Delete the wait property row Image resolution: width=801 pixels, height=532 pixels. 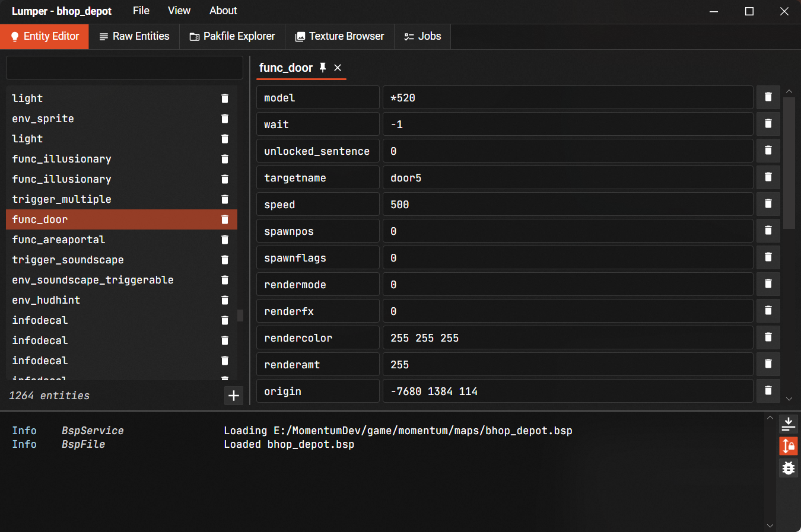point(768,124)
